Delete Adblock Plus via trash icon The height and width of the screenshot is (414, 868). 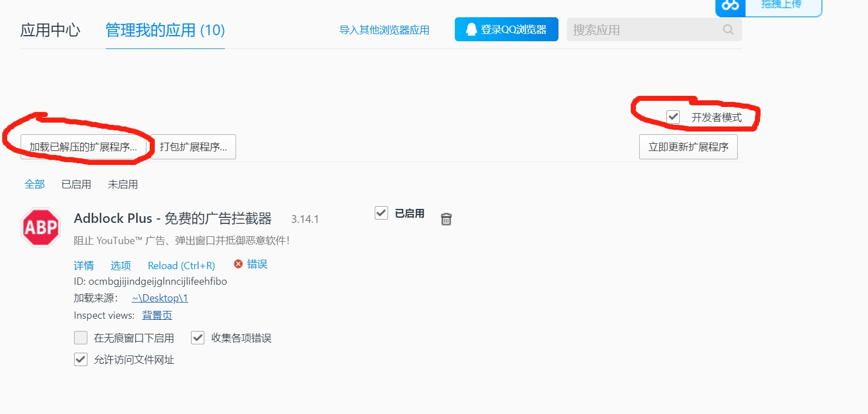[446, 219]
